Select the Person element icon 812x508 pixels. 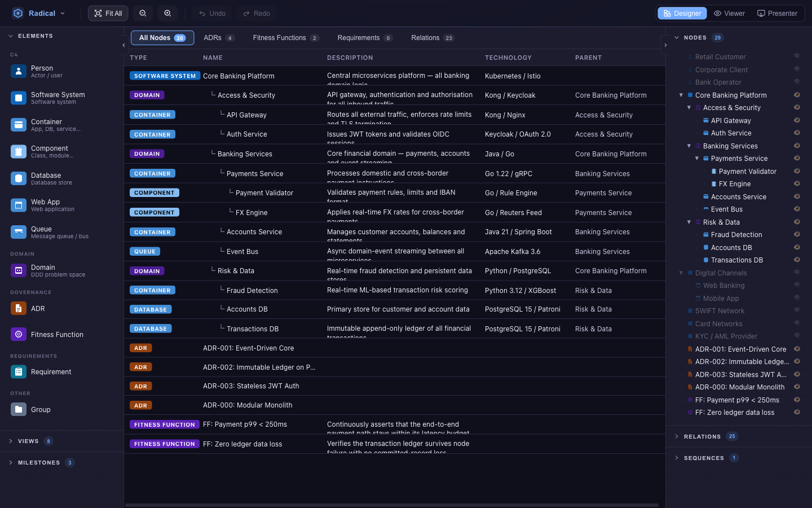coord(19,71)
